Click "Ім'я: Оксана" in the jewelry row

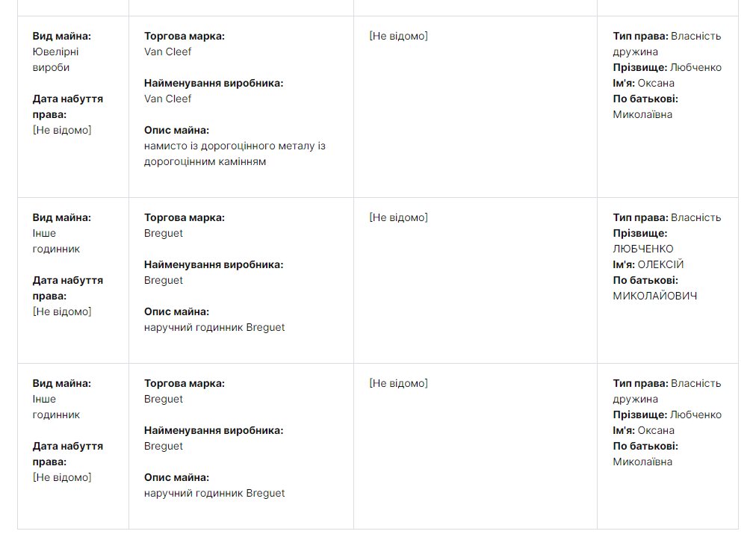[x=644, y=83]
